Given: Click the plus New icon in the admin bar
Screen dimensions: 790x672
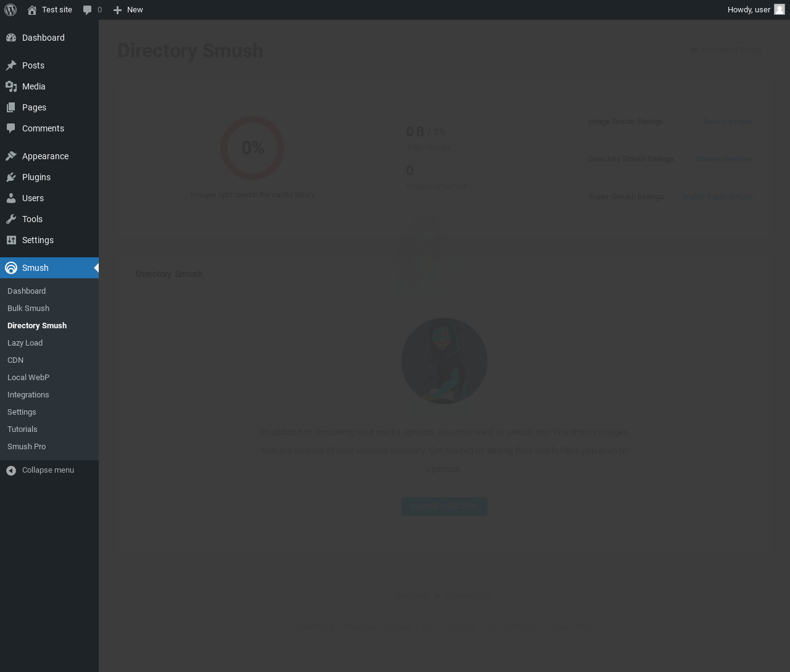Looking at the screenshot, I should [117, 10].
